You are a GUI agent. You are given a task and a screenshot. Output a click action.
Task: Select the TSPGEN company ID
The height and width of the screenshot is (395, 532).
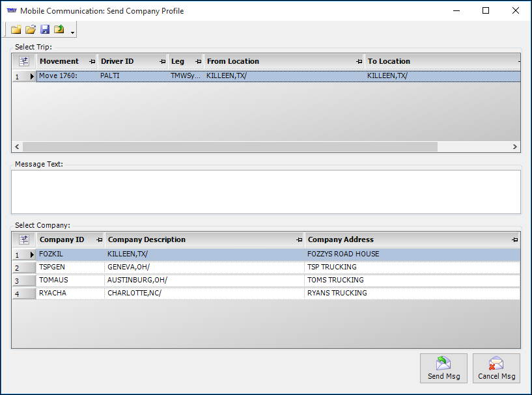tap(70, 267)
